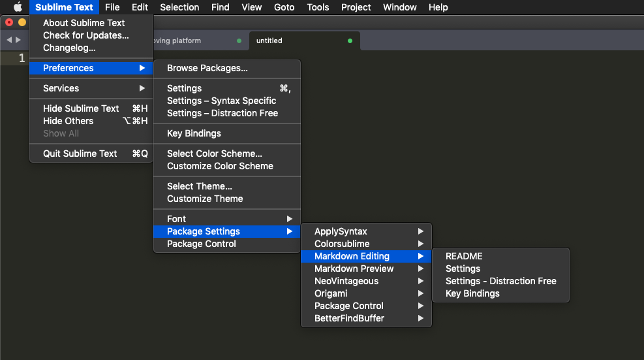Open the File menu

(112, 7)
